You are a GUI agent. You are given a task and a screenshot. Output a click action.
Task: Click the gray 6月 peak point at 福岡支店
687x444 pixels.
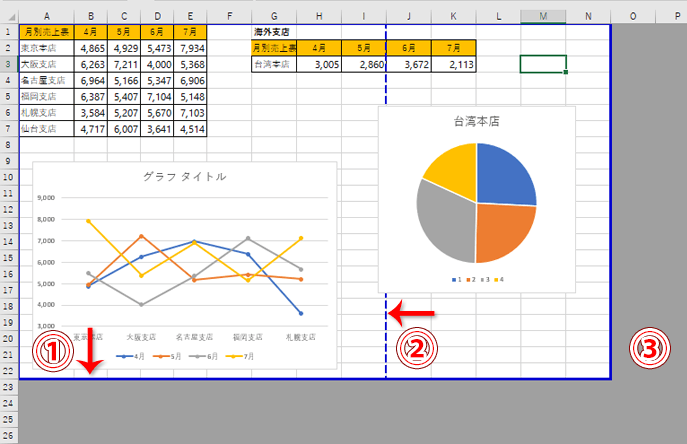coord(248,238)
